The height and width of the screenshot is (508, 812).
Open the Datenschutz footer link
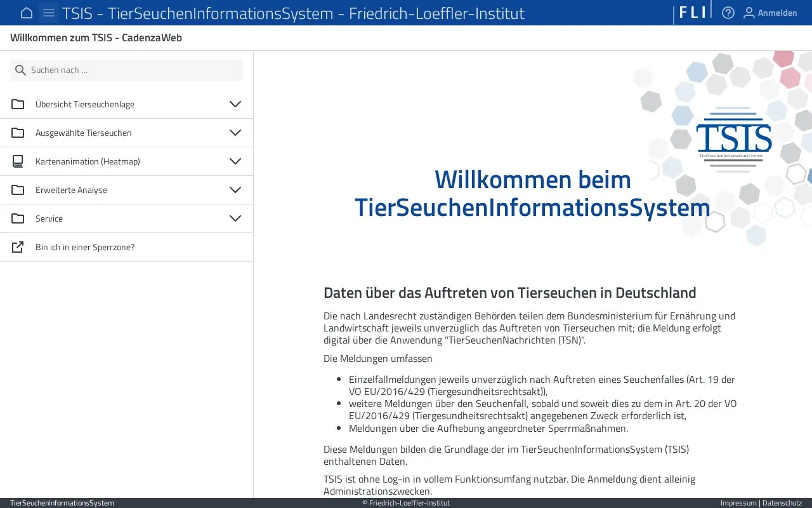click(x=782, y=503)
